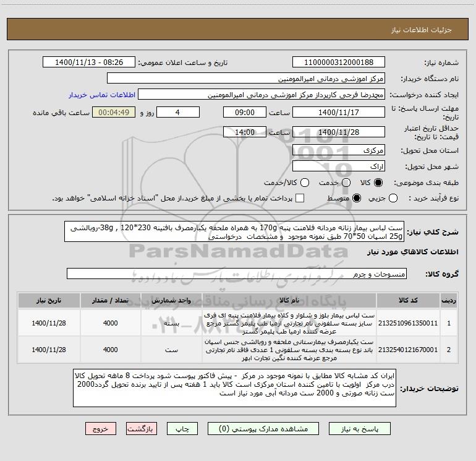This screenshot has width=476, height=461.
Task: Click the اطلاعات کالاهای مورد نیاز heading
Action: click(412, 252)
